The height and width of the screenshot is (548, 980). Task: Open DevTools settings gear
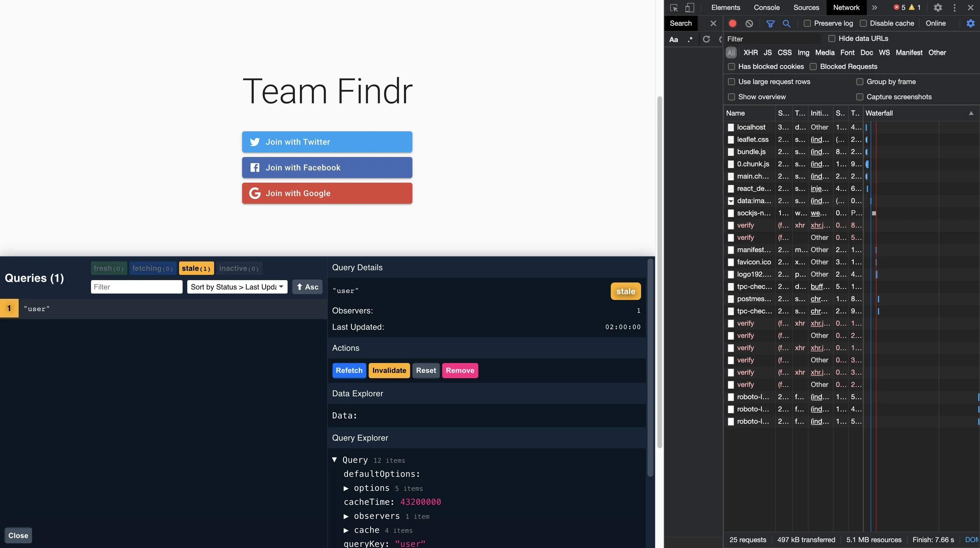[938, 8]
